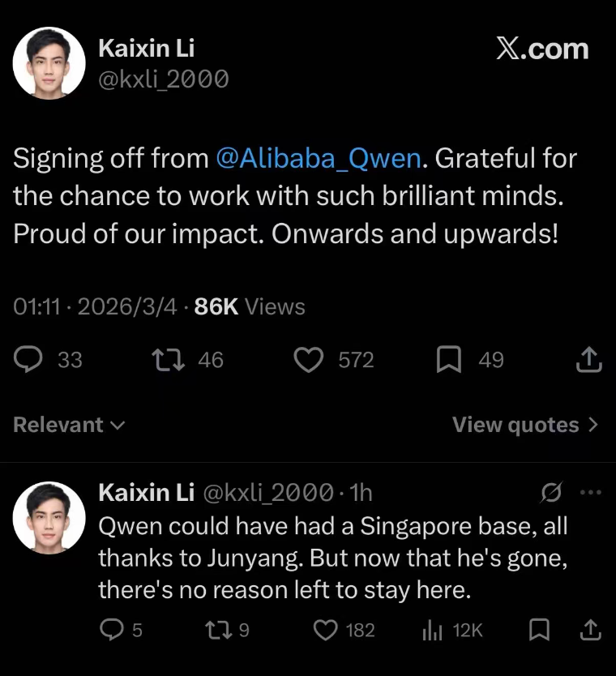Screen dimensions: 616x676
Task: Like the reply with 182 likes
Action: pos(325,629)
